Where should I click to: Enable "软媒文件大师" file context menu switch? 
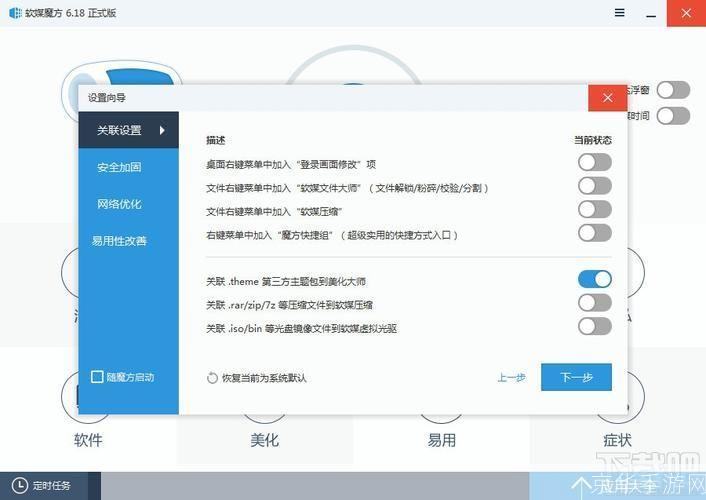(595, 186)
